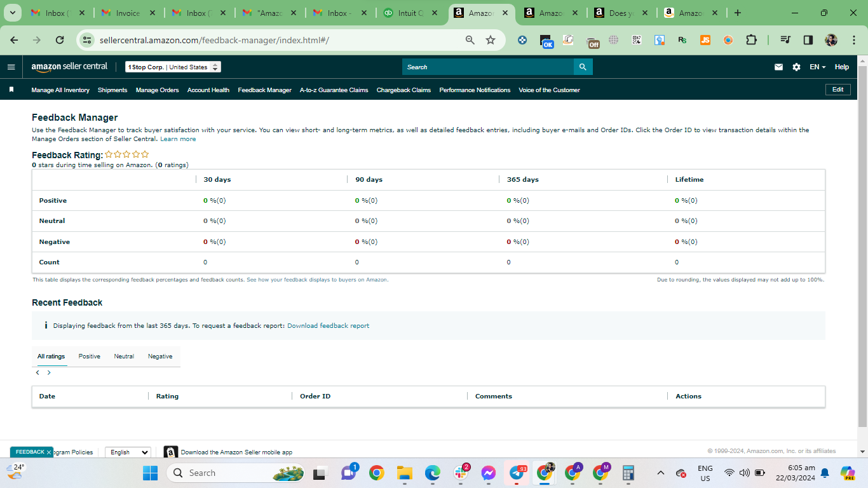Open 'See how your feedback displays to buyers' link
Screen dimensions: 868x488
click(x=317, y=280)
